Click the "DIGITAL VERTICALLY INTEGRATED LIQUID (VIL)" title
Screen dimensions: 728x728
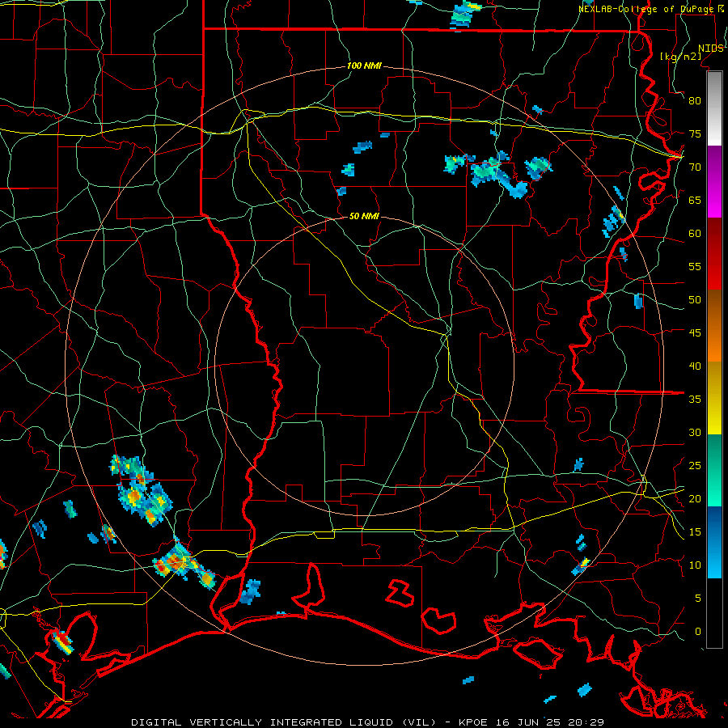(x=283, y=722)
